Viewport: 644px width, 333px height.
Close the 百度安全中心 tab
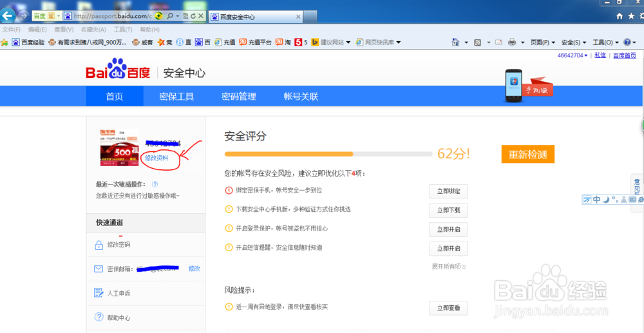pyautogui.click(x=298, y=17)
